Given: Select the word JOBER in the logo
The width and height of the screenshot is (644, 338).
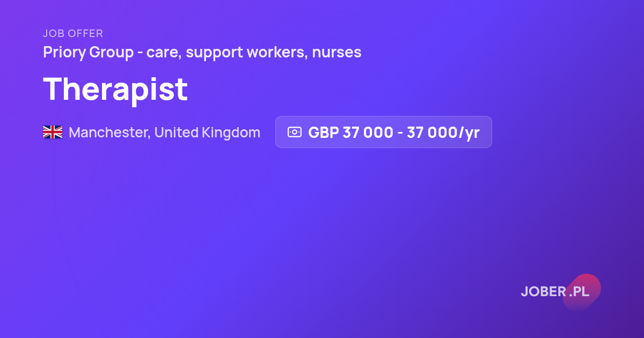Looking at the screenshot, I should click(x=543, y=292).
